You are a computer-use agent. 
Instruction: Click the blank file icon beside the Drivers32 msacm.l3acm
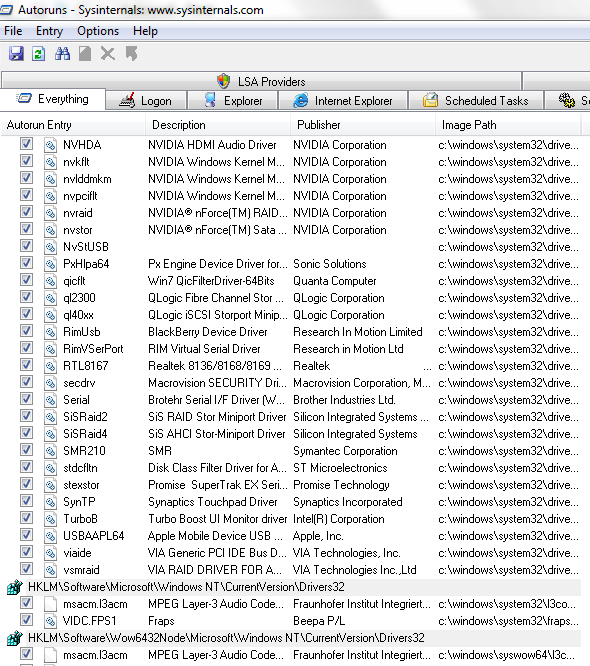(x=51, y=604)
